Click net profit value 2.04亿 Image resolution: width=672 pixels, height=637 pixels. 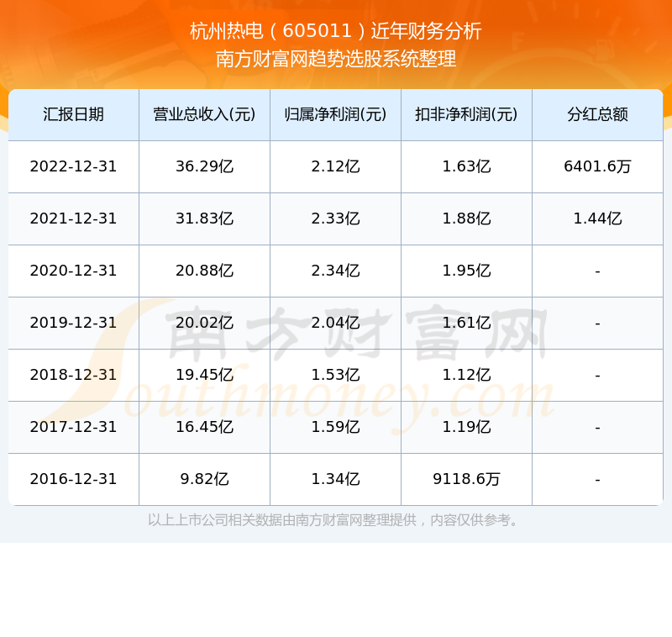coord(335,323)
